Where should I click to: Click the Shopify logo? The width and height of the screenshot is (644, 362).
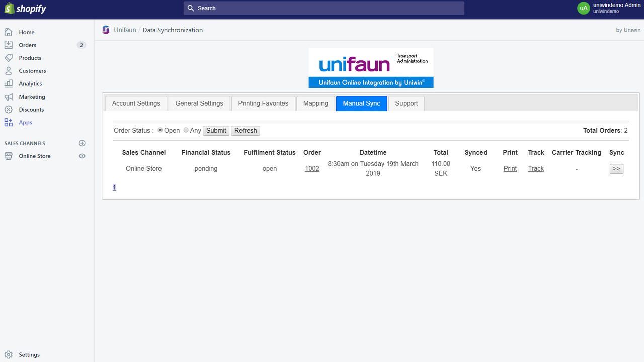(x=25, y=9)
